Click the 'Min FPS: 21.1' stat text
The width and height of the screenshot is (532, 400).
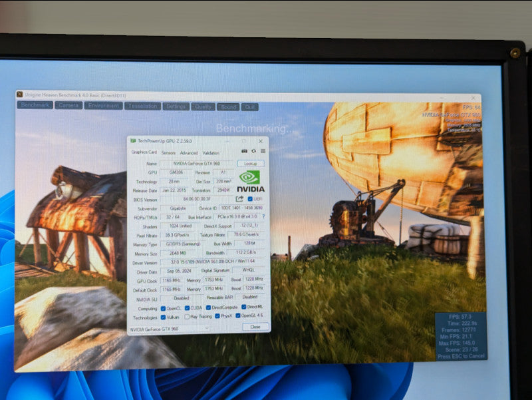pos(456,337)
